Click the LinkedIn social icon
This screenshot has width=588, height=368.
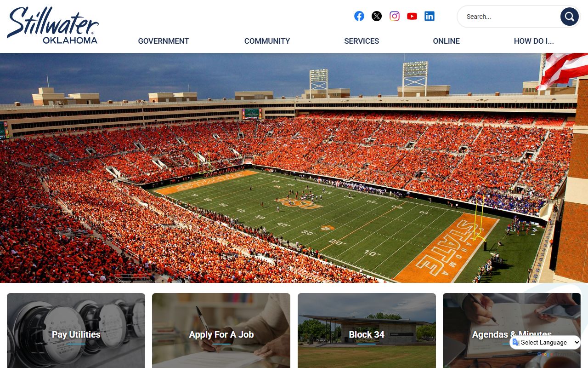coord(430,16)
